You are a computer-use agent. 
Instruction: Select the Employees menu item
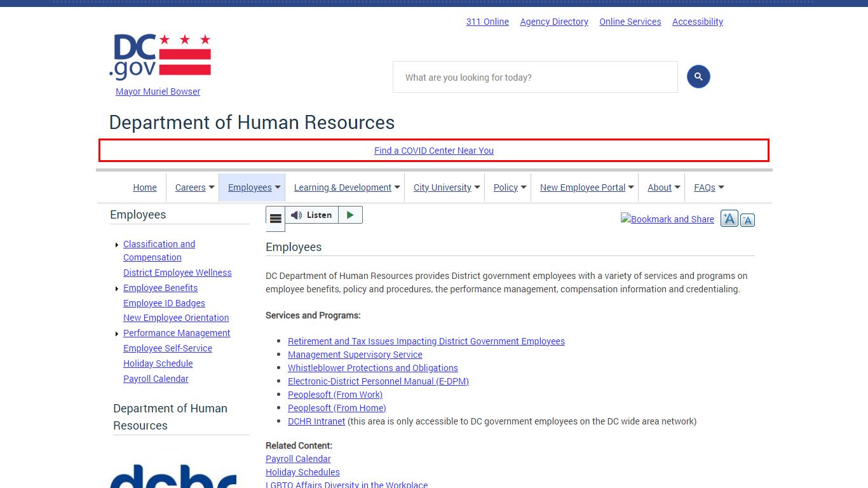point(250,187)
